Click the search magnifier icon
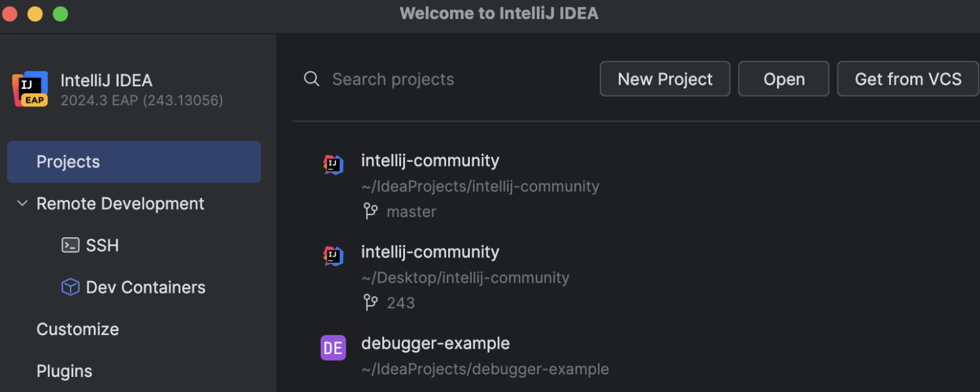The image size is (980, 392). pyautogui.click(x=312, y=78)
